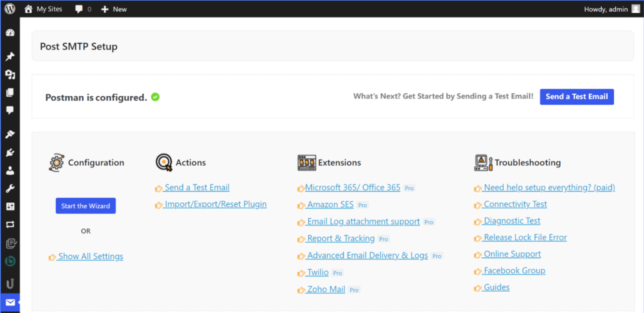The width and height of the screenshot is (644, 313).
Task: Open the New content menu
Action: point(114,9)
